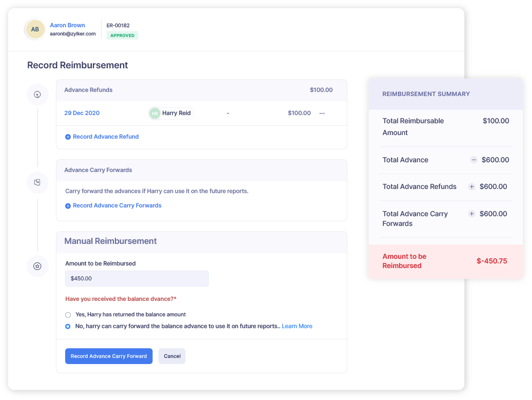The image size is (532, 400).
Task: Select the Advance Carry Forward step icon
Action: tap(37, 183)
